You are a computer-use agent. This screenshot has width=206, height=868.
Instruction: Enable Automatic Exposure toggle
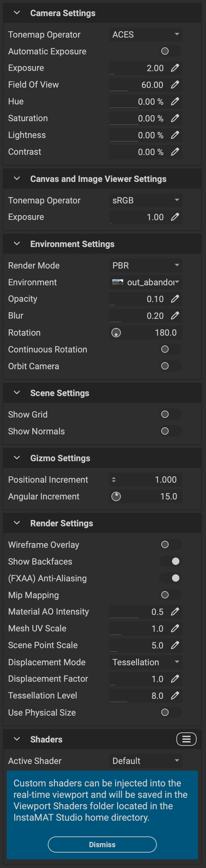[171, 51]
